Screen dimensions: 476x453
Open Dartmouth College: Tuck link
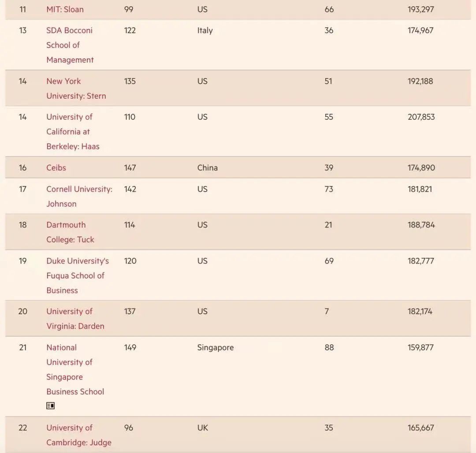70,232
